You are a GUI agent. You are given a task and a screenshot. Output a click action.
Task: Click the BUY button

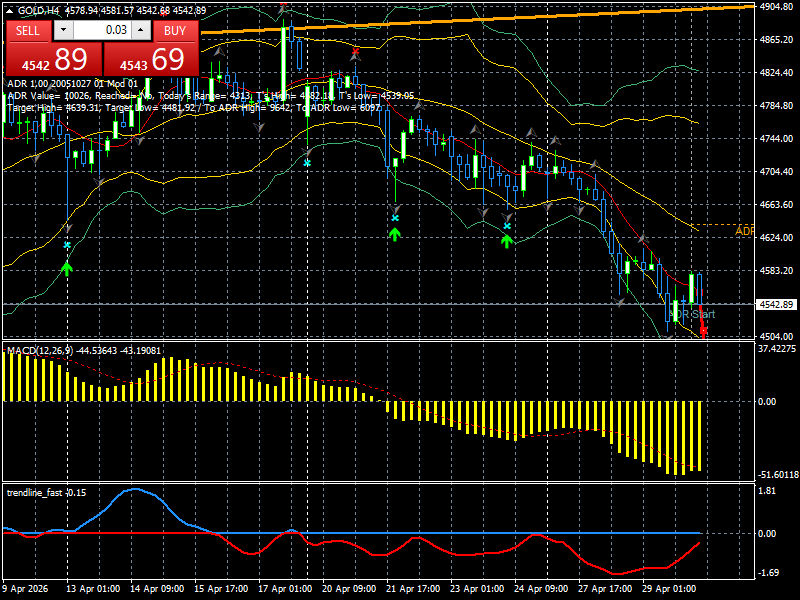176,31
